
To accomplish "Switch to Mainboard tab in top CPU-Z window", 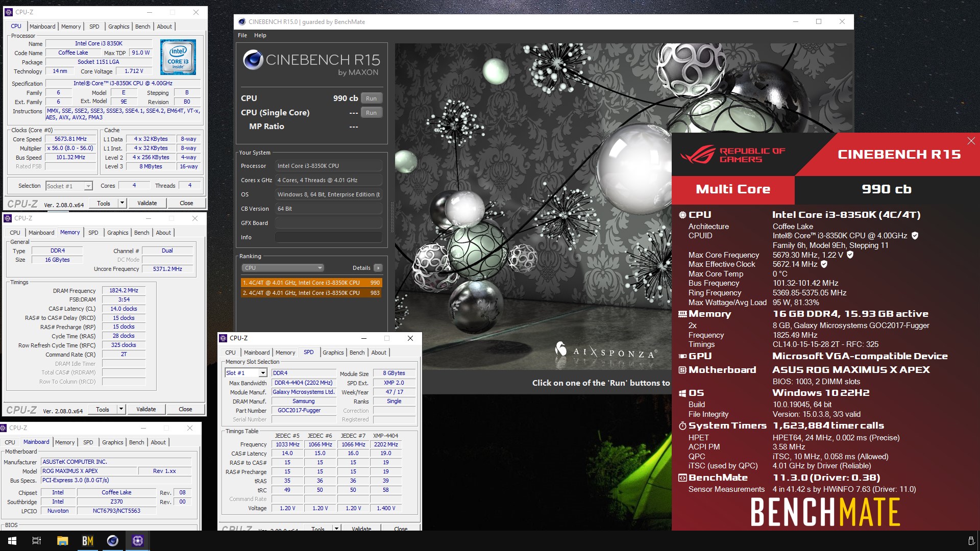I will point(42,27).
